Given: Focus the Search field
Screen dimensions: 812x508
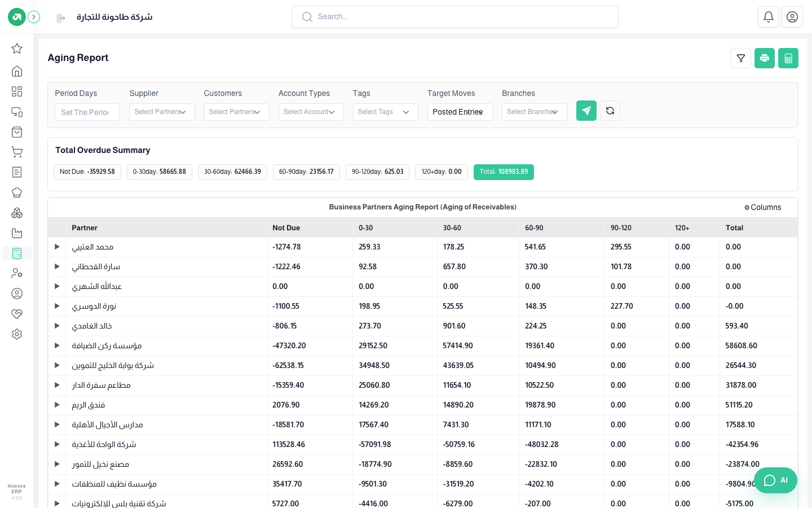Looking at the screenshot, I should [455, 17].
